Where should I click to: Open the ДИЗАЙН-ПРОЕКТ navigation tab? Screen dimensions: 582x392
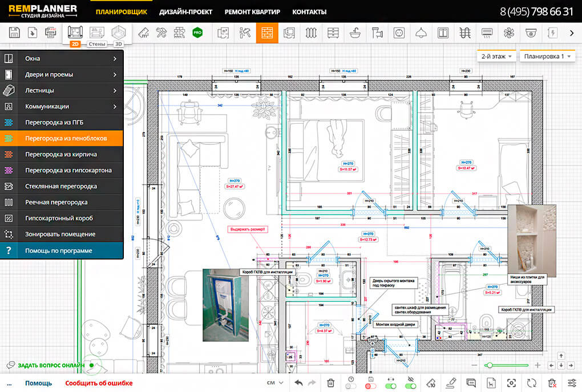click(185, 12)
